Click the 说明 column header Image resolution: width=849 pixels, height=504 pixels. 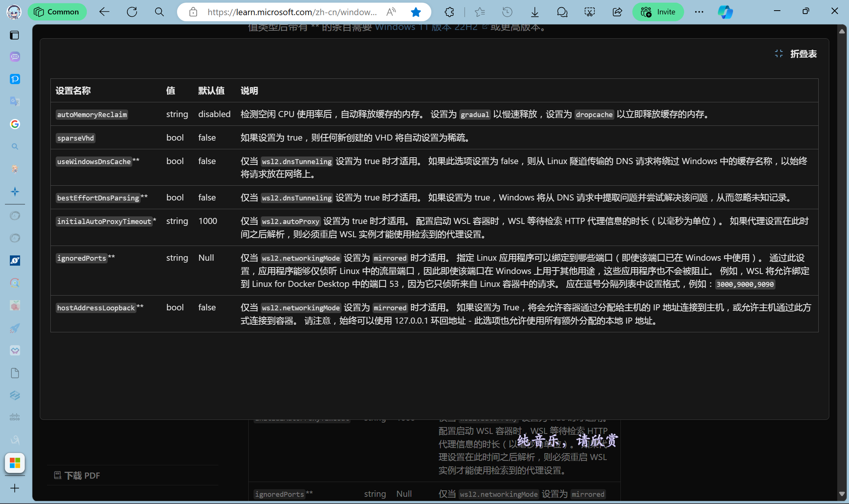(249, 91)
